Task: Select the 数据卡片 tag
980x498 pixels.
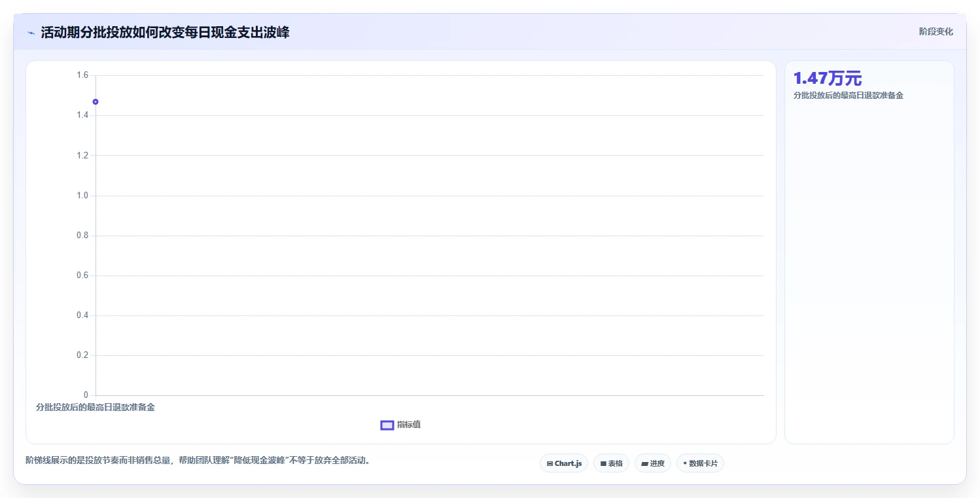Action: (700, 463)
